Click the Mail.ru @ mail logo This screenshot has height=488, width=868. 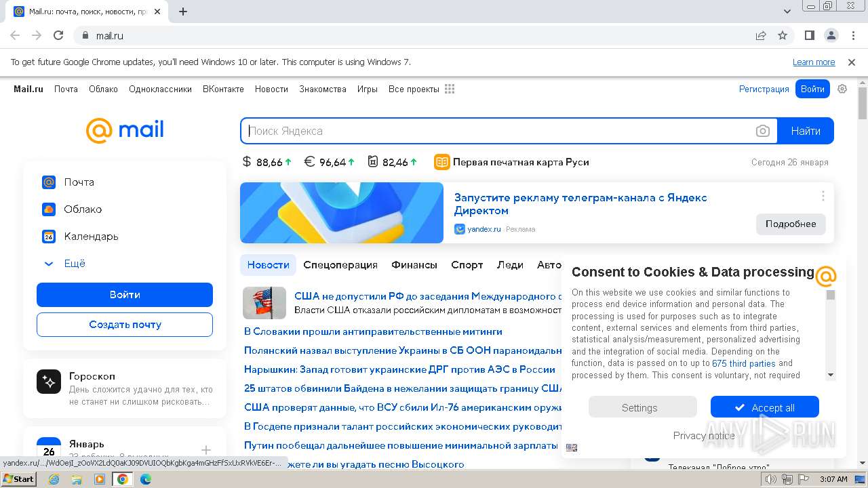click(x=125, y=130)
